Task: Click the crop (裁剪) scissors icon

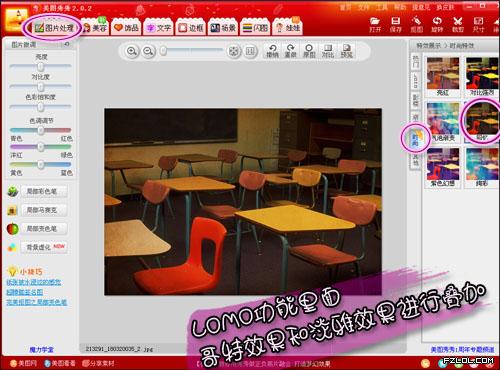Action: 458,24
